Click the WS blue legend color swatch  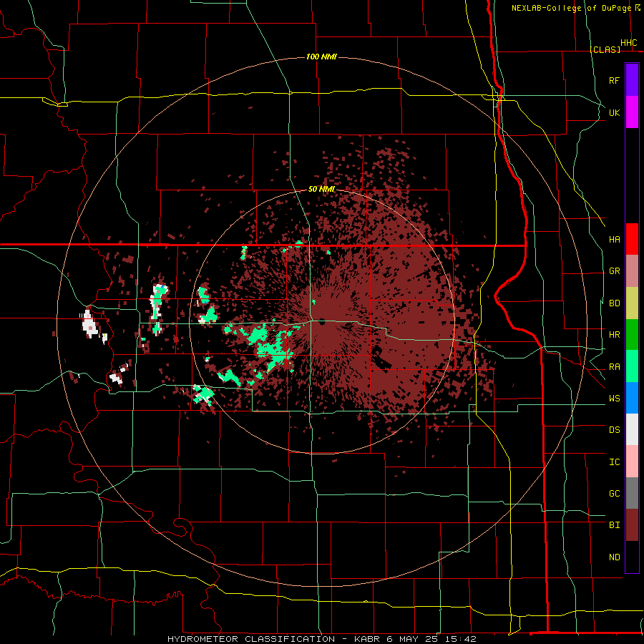click(632, 398)
